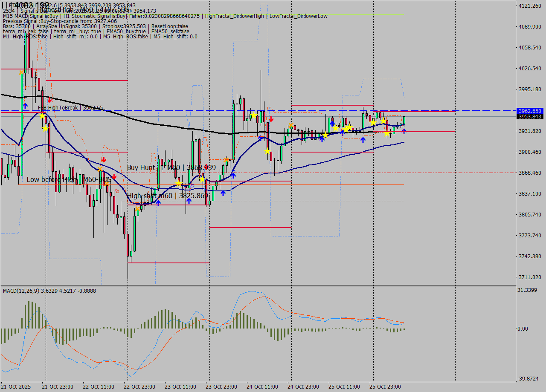Viewport: 546px width, 392px height.
Task: Select the High-shift m60 | 3825.869 text object
Action: click(168, 196)
